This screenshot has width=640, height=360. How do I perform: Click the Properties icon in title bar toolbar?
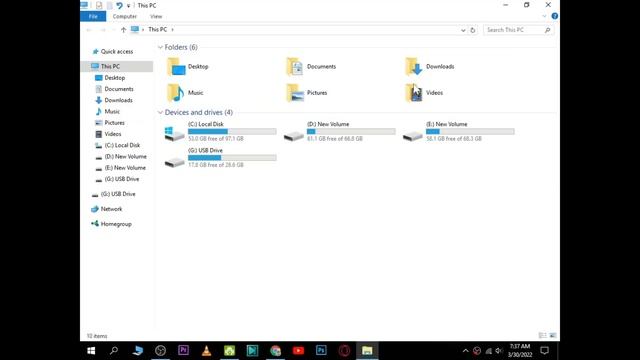click(x=99, y=5)
